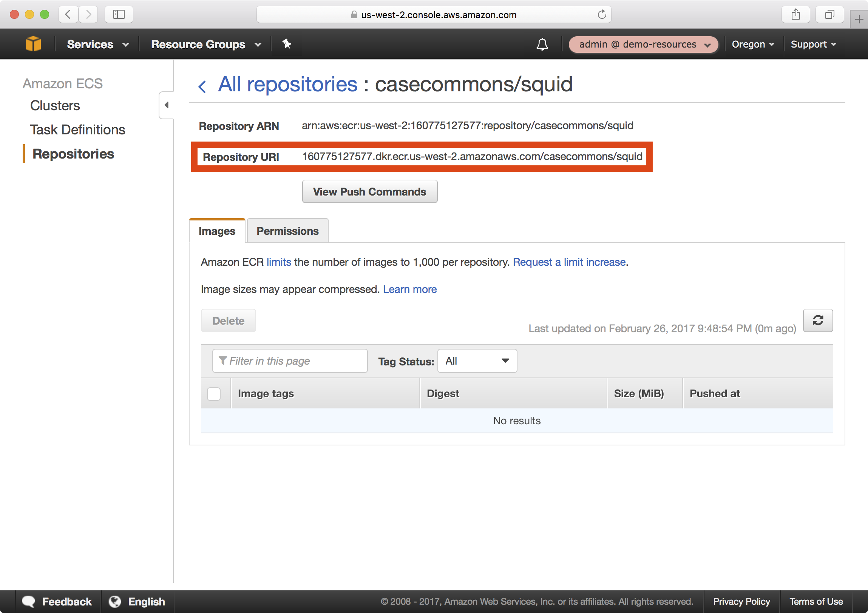Click Safari back navigation arrow
The height and width of the screenshot is (613, 868).
tap(68, 15)
